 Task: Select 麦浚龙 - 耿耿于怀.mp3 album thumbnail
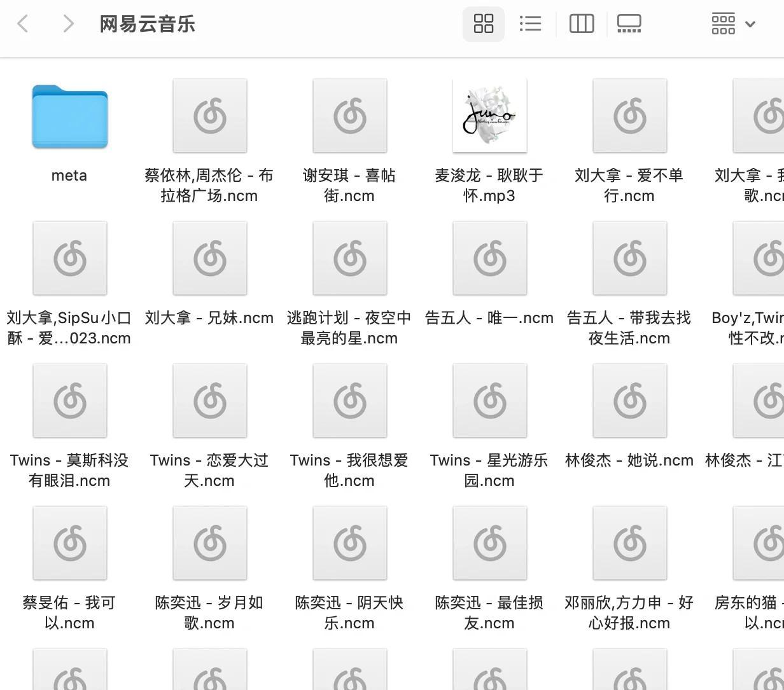point(490,116)
